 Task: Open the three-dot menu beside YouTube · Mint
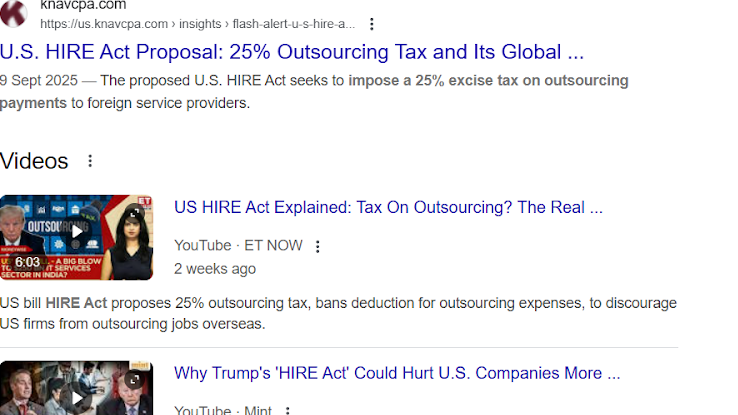[x=288, y=410]
